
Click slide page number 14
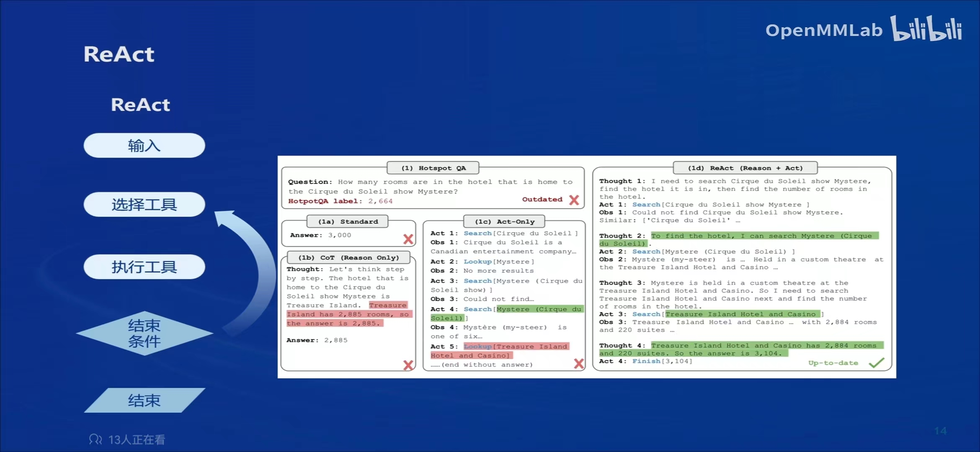coord(940,431)
